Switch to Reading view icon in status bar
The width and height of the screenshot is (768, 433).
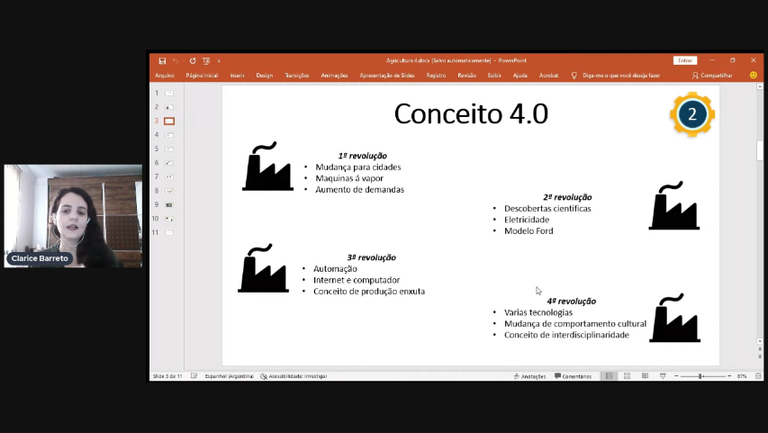pos(645,376)
